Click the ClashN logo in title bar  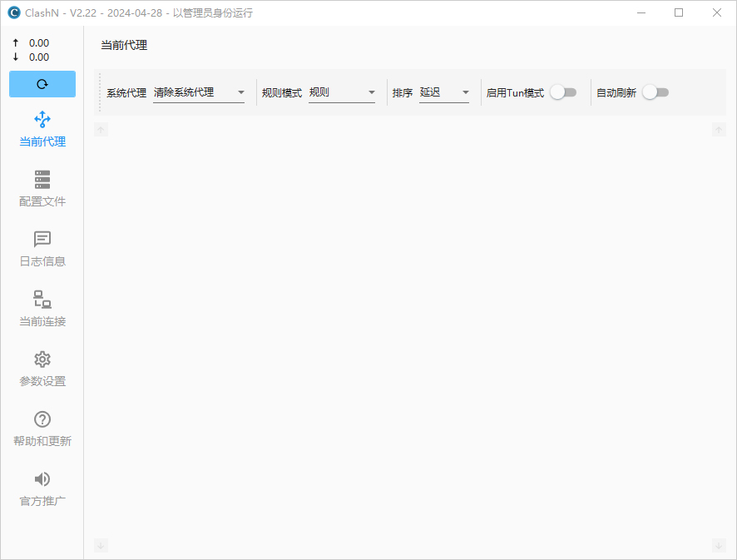coord(13,12)
